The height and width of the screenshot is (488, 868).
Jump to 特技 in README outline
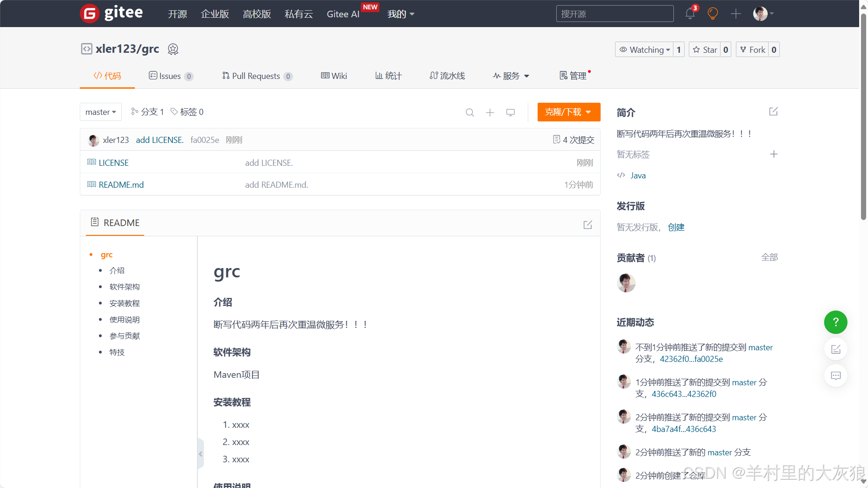[117, 352]
